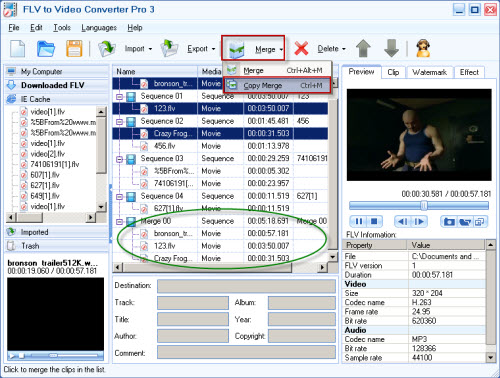
Task: Click the Merge toolbar icon
Action: (x=237, y=49)
